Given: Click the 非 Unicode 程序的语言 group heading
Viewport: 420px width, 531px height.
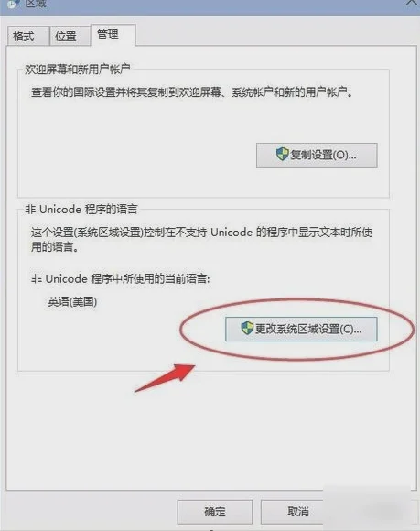Looking at the screenshot, I should (81, 210).
